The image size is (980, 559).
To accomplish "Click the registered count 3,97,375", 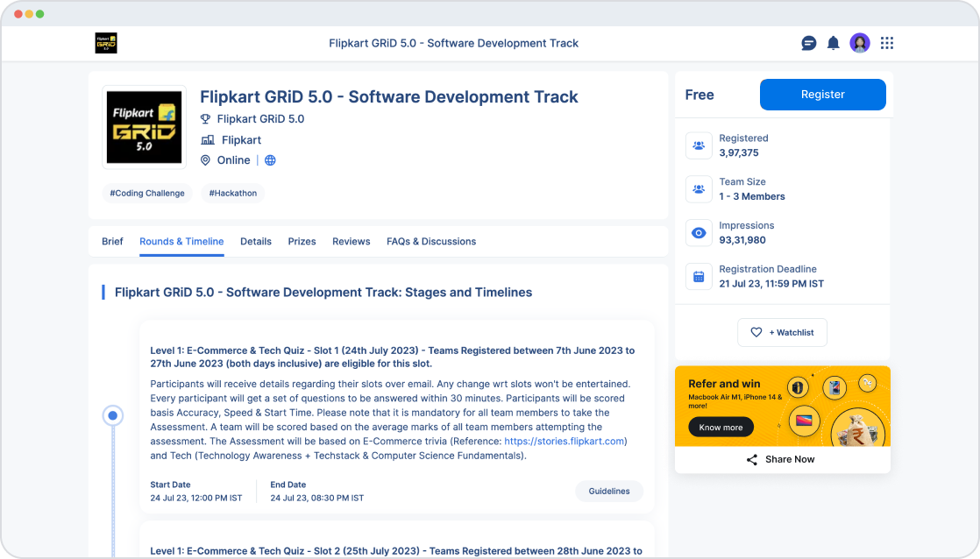I will (x=739, y=153).
